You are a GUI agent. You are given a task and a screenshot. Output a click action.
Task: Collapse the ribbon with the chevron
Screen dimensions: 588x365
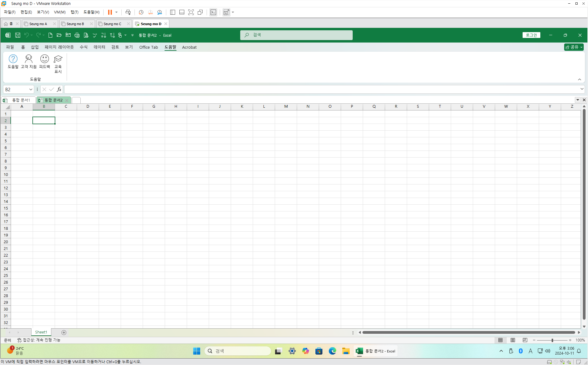click(579, 80)
